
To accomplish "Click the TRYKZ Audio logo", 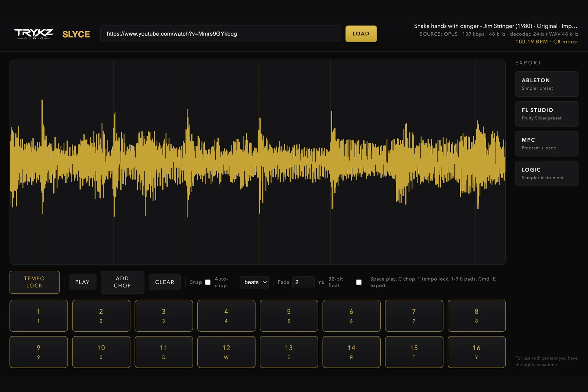I will point(34,34).
